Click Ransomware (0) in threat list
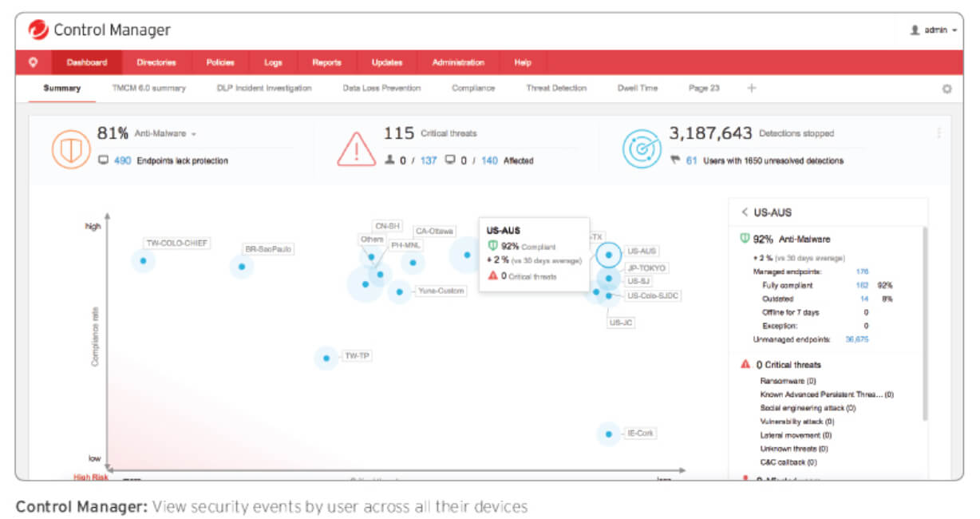The image size is (980, 519). tap(788, 381)
